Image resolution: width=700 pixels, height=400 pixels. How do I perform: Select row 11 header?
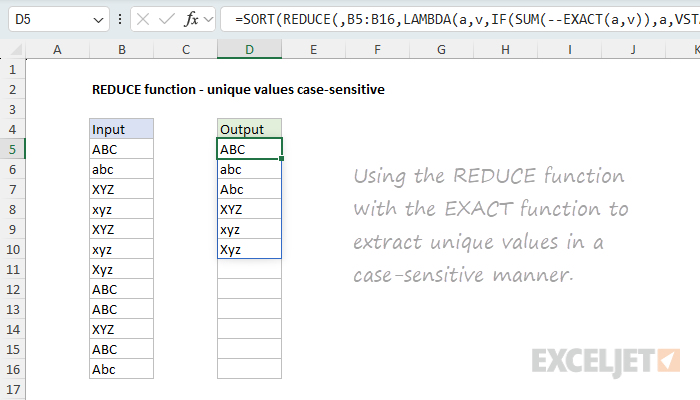(12, 269)
